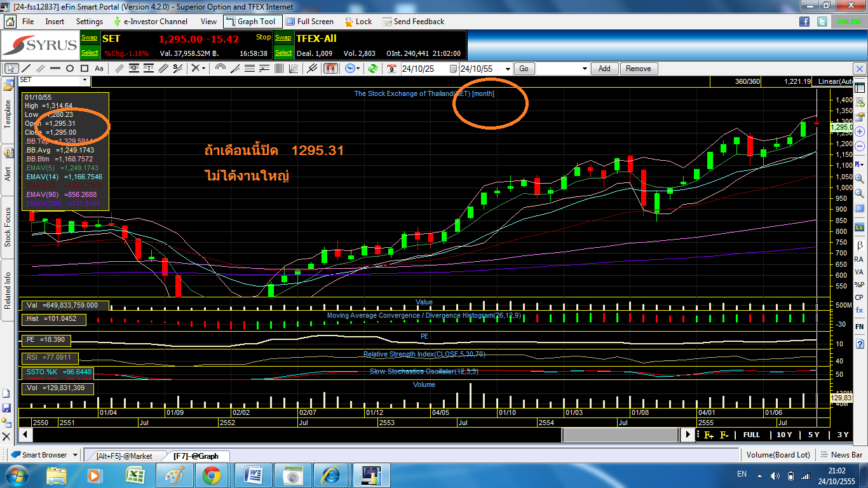Click the fx formula icon
Image resolution: width=868 pixels, height=488 pixels.
coord(859,309)
